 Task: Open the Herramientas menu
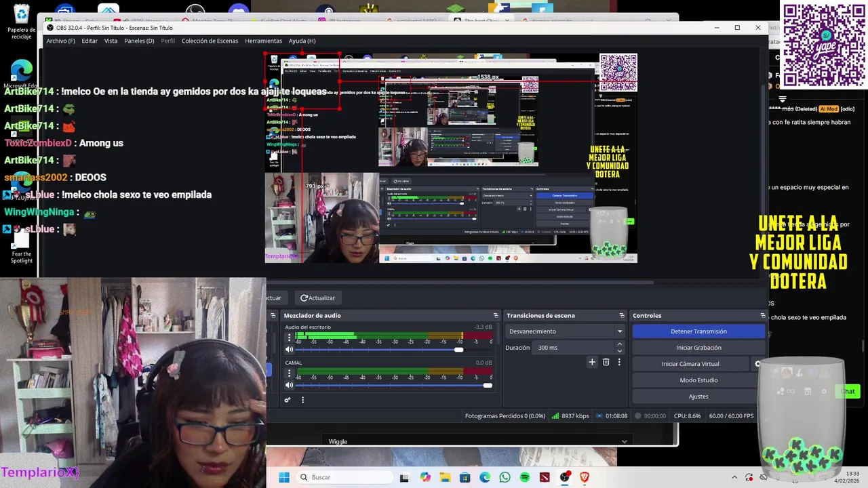263,41
